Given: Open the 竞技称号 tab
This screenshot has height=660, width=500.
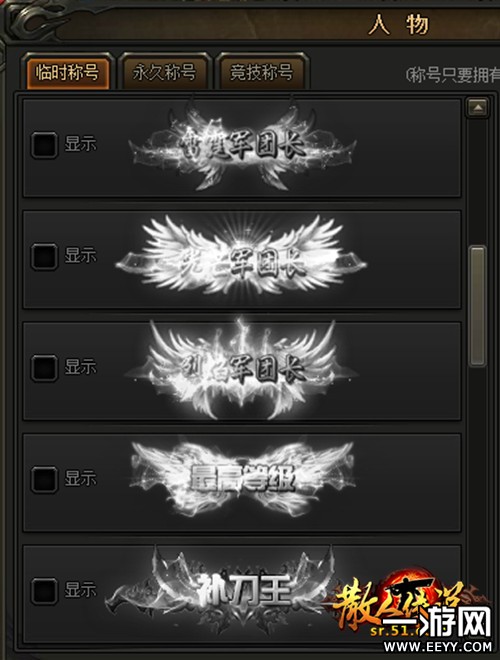Looking at the screenshot, I should 261,72.
